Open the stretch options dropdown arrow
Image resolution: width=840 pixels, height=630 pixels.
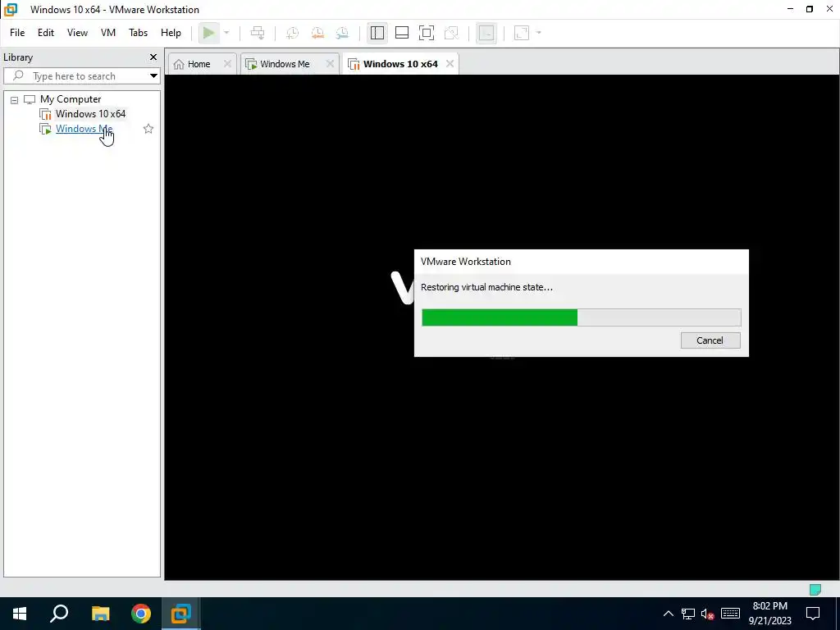pyautogui.click(x=539, y=33)
